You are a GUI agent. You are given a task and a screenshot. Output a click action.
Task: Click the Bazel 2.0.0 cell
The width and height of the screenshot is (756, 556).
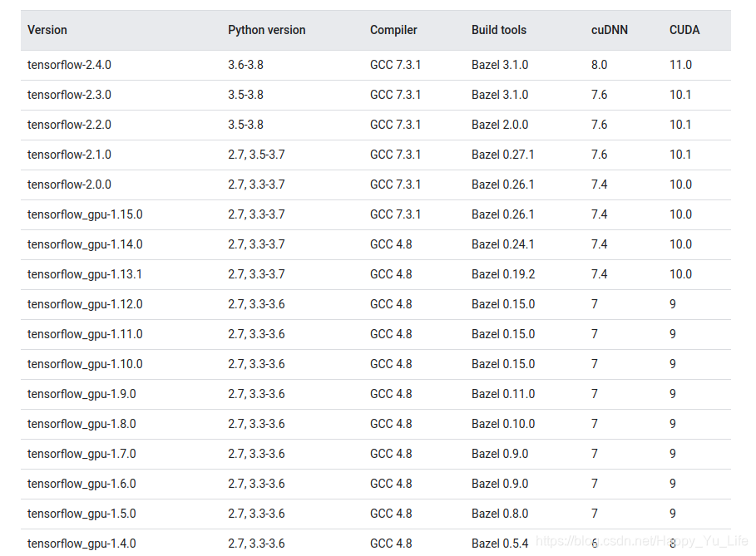(x=500, y=125)
